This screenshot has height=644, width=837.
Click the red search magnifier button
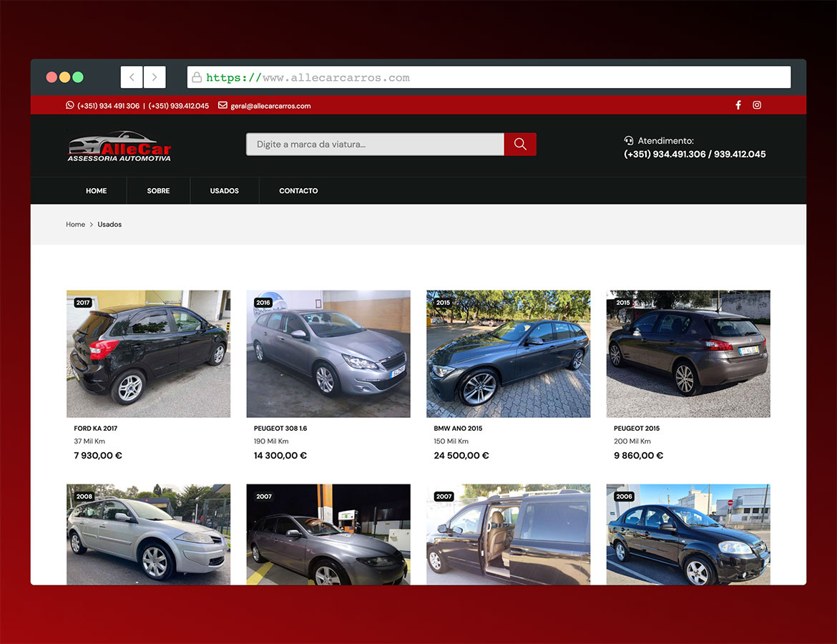click(x=520, y=144)
